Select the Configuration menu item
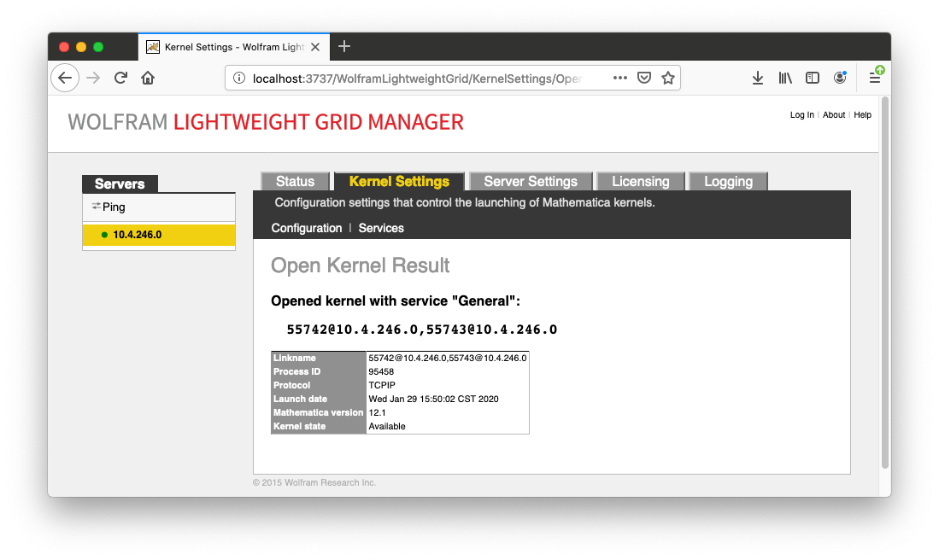The image size is (939, 560). point(307,228)
